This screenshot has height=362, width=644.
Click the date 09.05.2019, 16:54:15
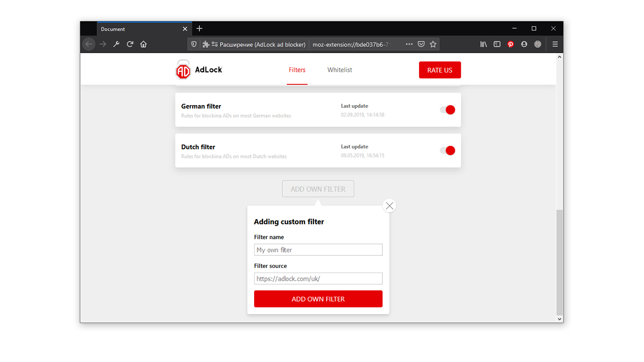click(x=363, y=155)
